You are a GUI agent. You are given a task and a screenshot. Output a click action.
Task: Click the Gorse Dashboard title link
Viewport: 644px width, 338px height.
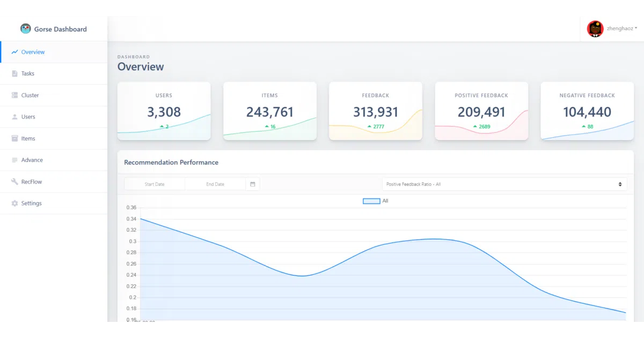point(60,29)
